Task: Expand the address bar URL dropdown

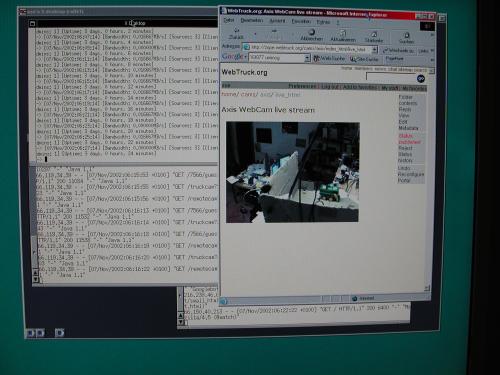Action: pos(375,50)
